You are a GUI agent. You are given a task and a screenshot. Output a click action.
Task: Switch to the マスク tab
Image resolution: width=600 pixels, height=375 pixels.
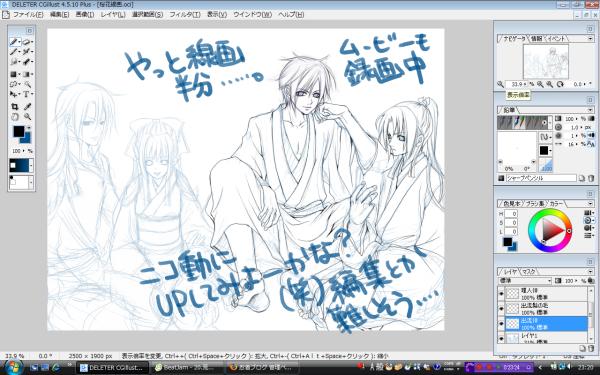pyautogui.click(x=529, y=271)
